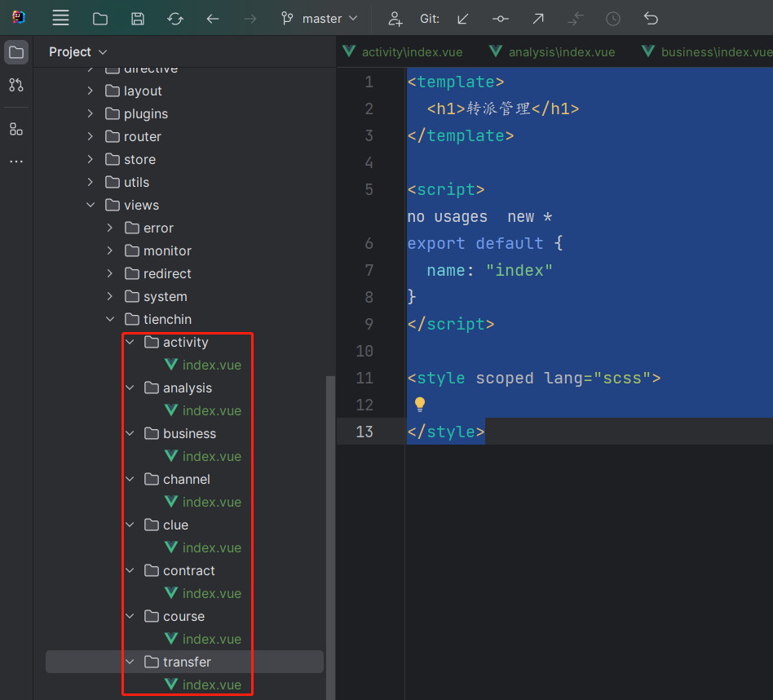Image resolution: width=773 pixels, height=700 pixels.
Task: Click the 'new *' author inlay hint
Action: [x=529, y=217]
